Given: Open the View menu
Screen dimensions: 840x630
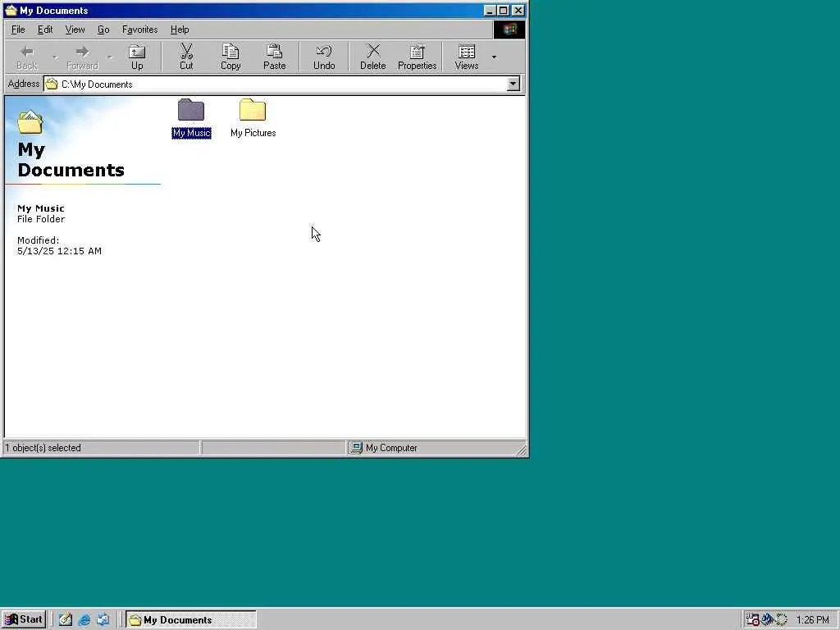Looking at the screenshot, I should pyautogui.click(x=75, y=30).
